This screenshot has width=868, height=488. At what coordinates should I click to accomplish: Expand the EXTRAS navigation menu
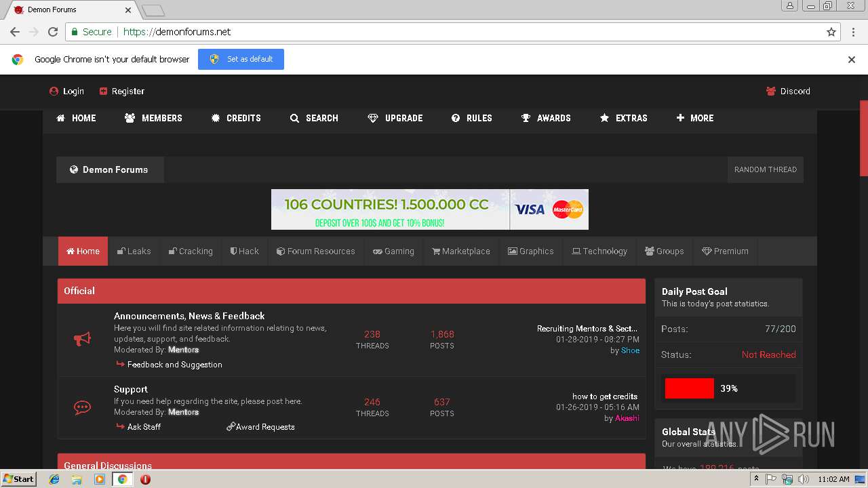coord(624,118)
